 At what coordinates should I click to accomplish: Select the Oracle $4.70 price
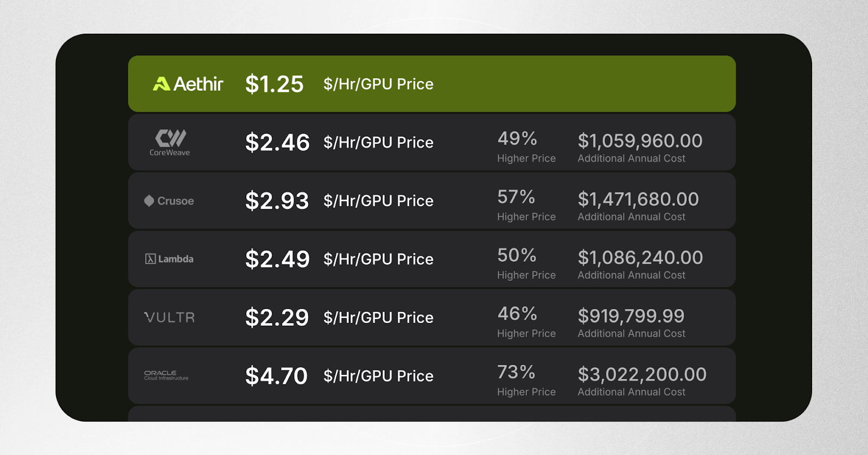(276, 376)
